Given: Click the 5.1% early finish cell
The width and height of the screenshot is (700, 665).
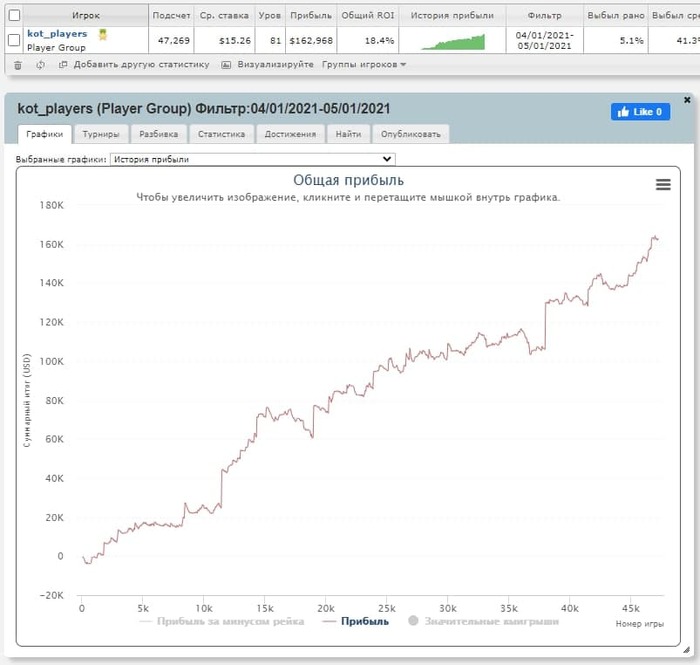Looking at the screenshot, I should [616, 41].
